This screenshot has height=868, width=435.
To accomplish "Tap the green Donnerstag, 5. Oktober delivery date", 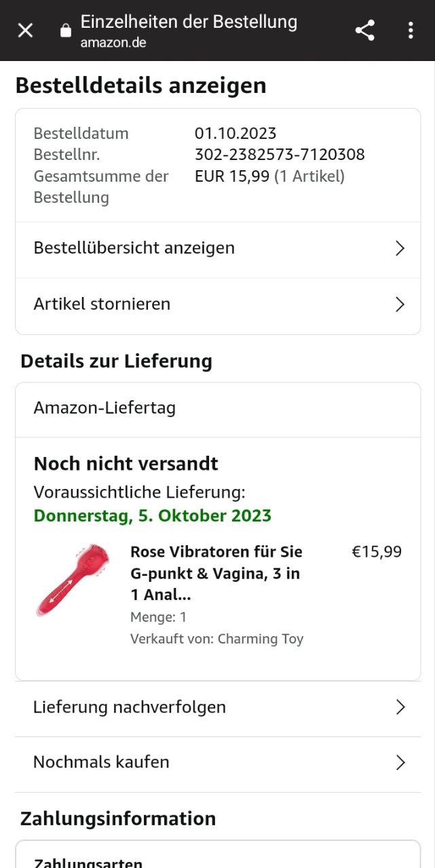I will coord(153,515).
